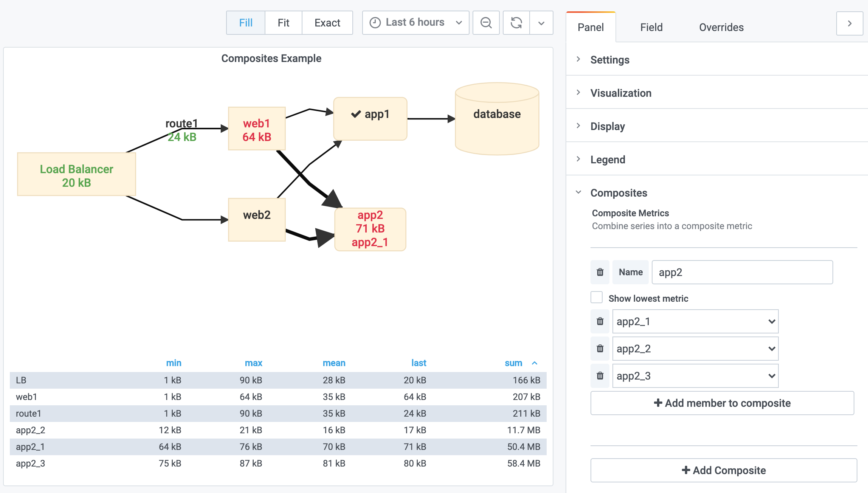Click the sum column sort arrow
The height and width of the screenshot is (493, 868).
coord(535,363)
